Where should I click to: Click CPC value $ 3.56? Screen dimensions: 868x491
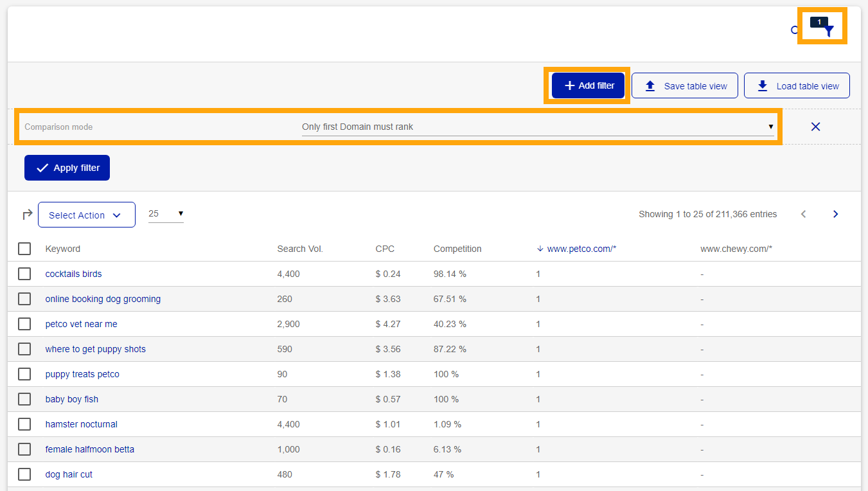coord(388,349)
